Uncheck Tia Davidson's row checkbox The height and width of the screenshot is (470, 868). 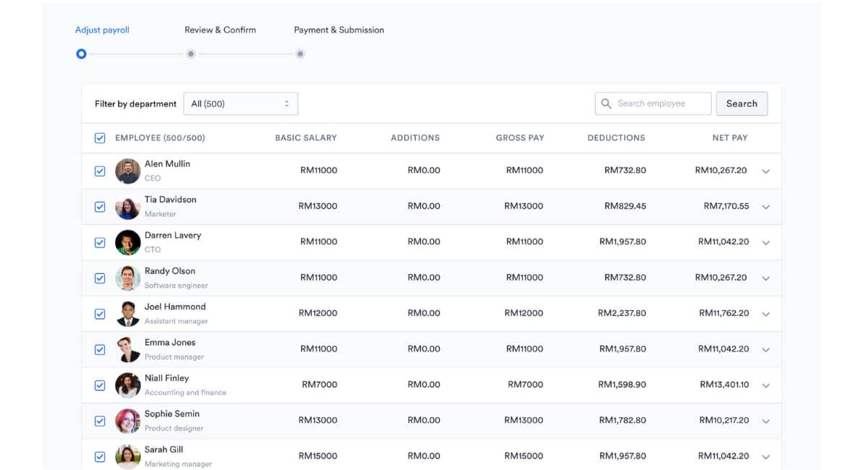coord(99,206)
